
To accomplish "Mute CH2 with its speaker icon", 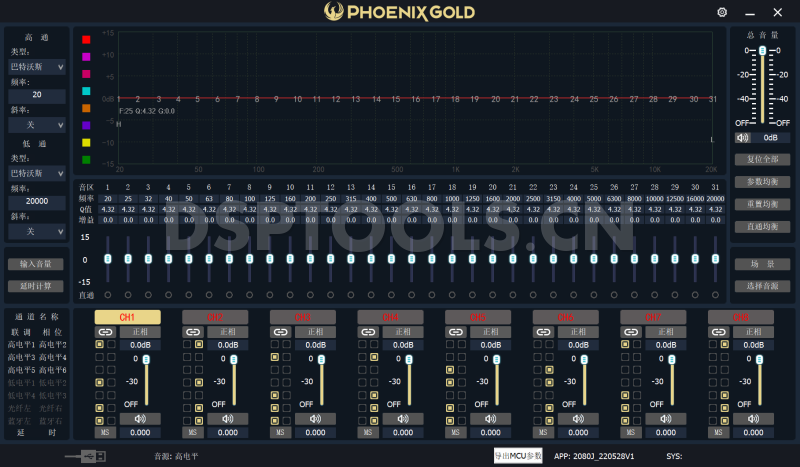I will (x=228, y=419).
